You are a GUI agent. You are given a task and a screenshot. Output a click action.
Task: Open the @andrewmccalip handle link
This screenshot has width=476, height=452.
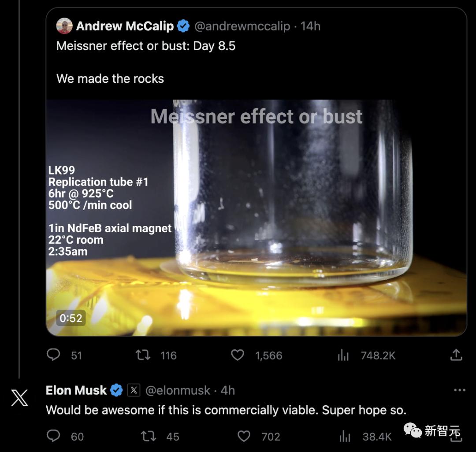(x=242, y=26)
